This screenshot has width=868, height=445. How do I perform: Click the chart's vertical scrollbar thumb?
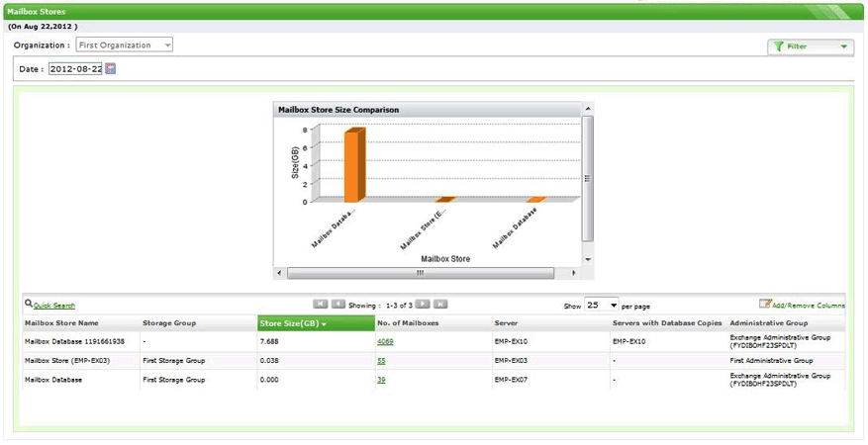(x=588, y=178)
